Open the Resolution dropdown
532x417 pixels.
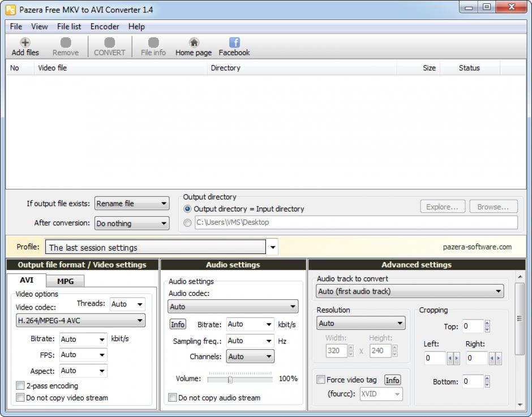(x=361, y=323)
